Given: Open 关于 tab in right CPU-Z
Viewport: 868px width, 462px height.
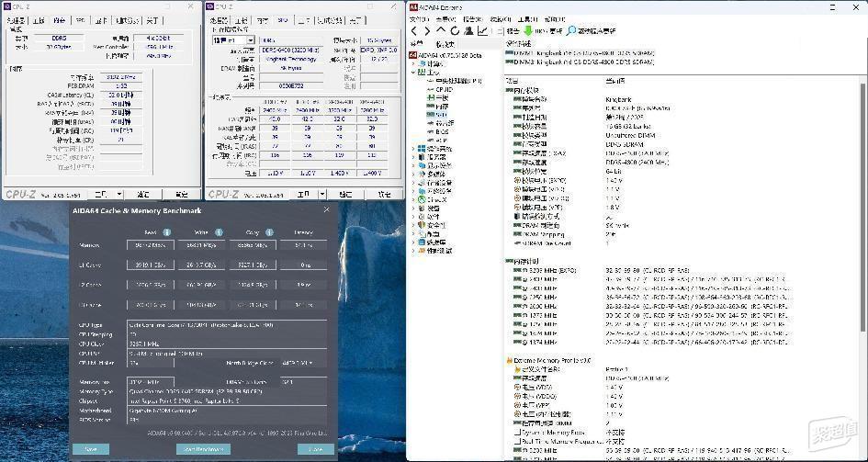Looking at the screenshot, I should tap(355, 20).
